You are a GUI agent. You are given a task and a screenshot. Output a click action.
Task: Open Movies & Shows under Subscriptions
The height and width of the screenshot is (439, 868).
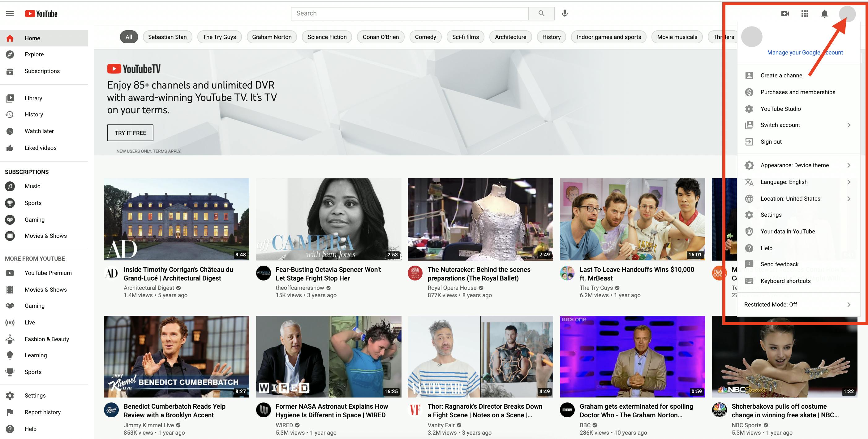pyautogui.click(x=44, y=236)
